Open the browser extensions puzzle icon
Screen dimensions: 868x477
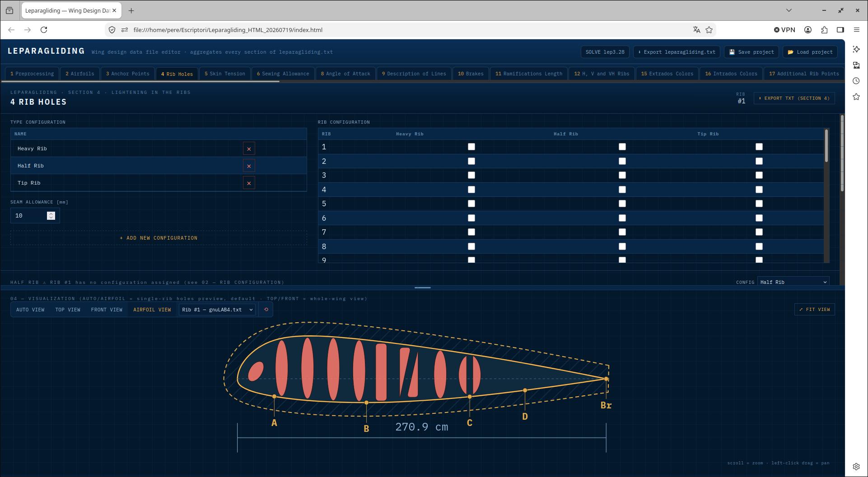point(824,30)
